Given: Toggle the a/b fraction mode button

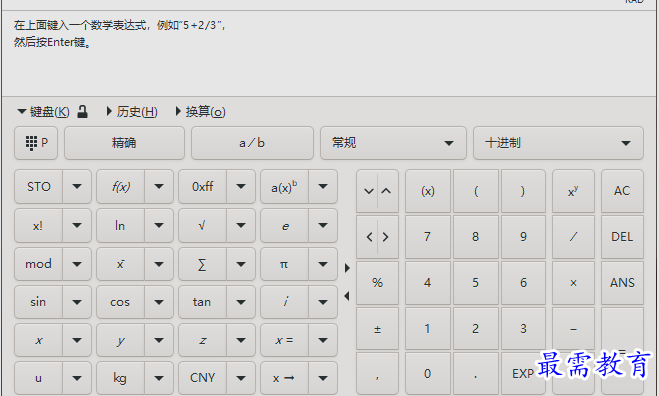Looking at the screenshot, I should pos(252,143).
